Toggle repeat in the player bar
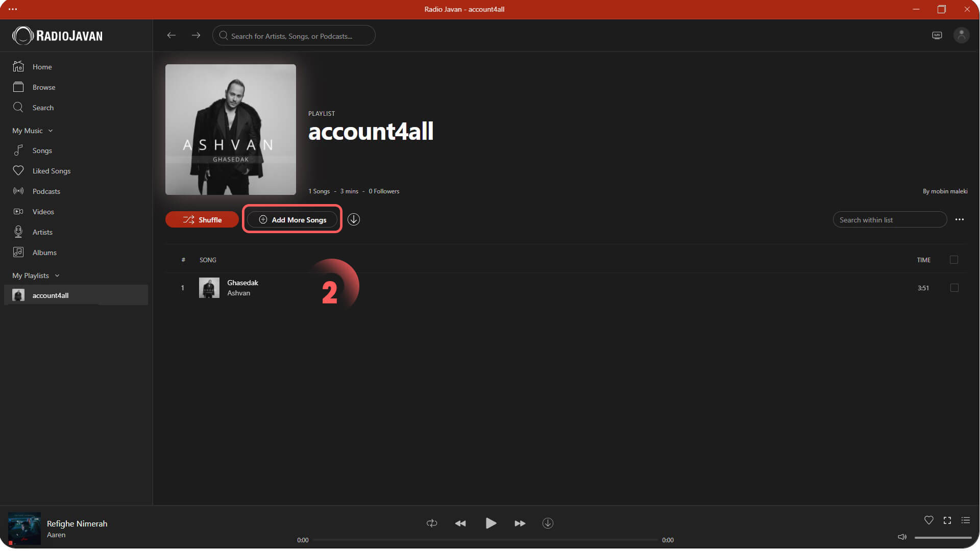The image size is (980, 551). tap(432, 523)
